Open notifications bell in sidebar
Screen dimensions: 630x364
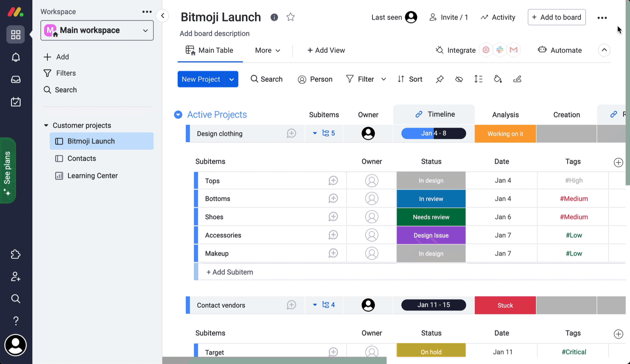(16, 57)
